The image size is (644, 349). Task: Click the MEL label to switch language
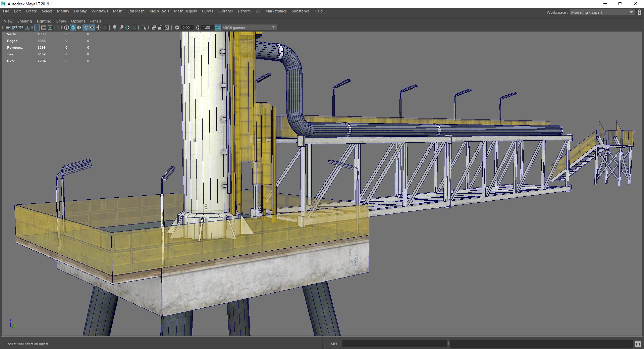point(334,344)
